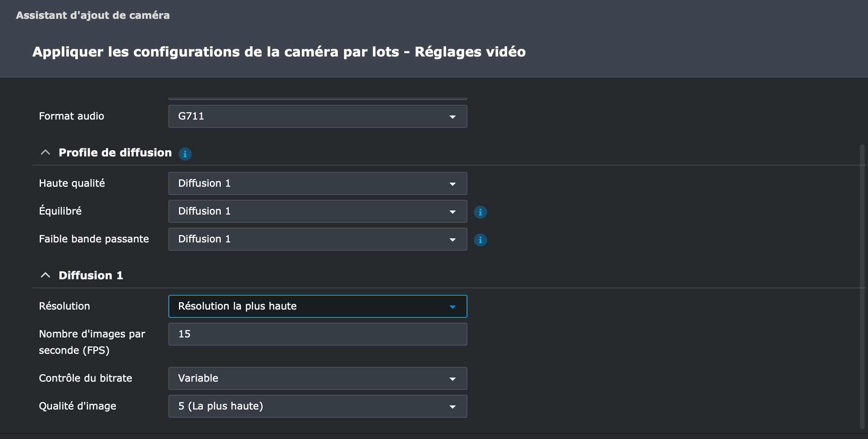The image size is (868, 439).
Task: Click the Nombre d'images par seconde label
Action: tap(92, 342)
